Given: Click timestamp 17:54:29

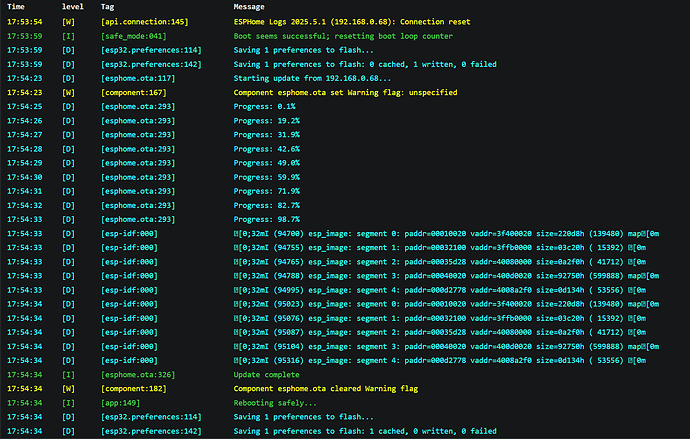Looking at the screenshot, I should (x=25, y=163).
